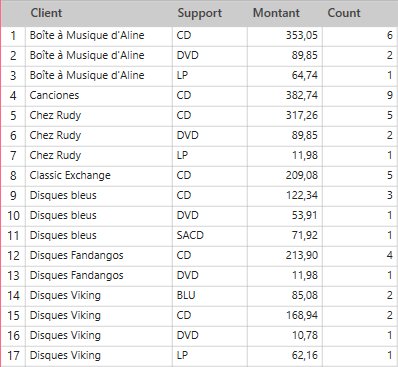
Task: Click the Client column header
Action: coord(99,13)
